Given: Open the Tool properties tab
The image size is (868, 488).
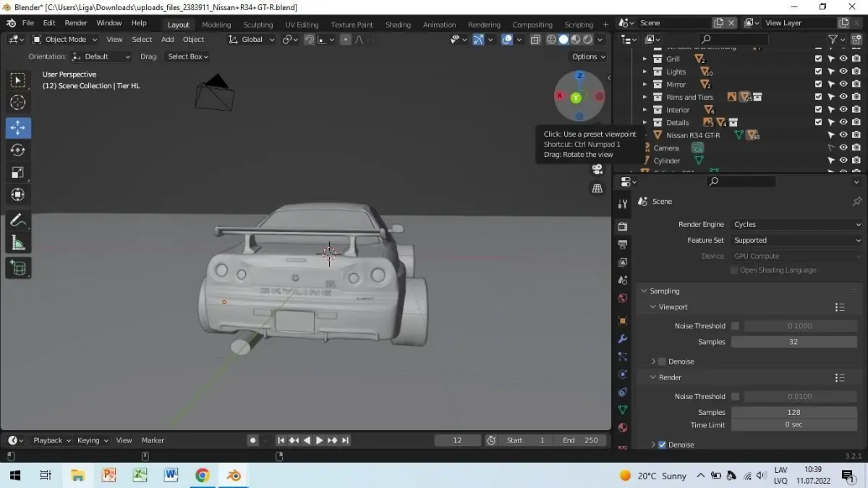Looking at the screenshot, I should 622,205.
